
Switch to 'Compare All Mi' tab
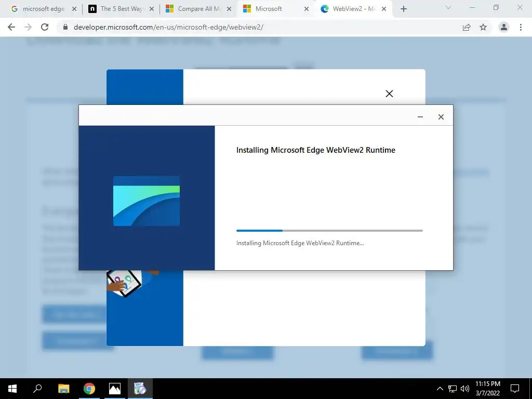pos(198,9)
